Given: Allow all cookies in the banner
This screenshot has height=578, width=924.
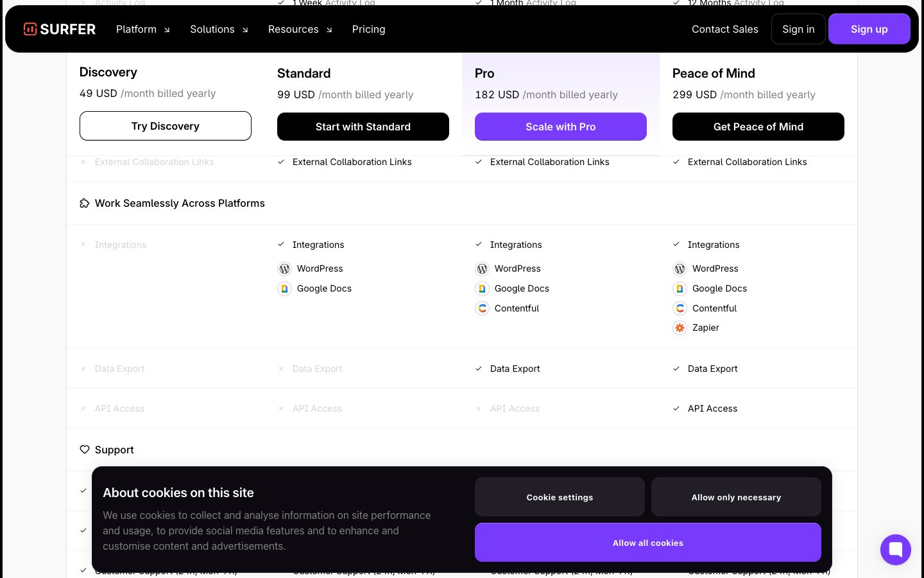Looking at the screenshot, I should tap(647, 543).
